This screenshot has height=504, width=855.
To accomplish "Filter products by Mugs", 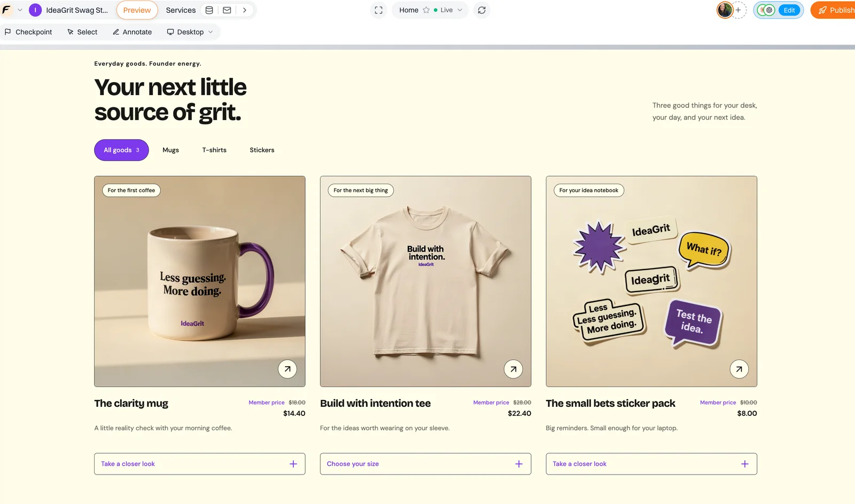I will point(170,150).
